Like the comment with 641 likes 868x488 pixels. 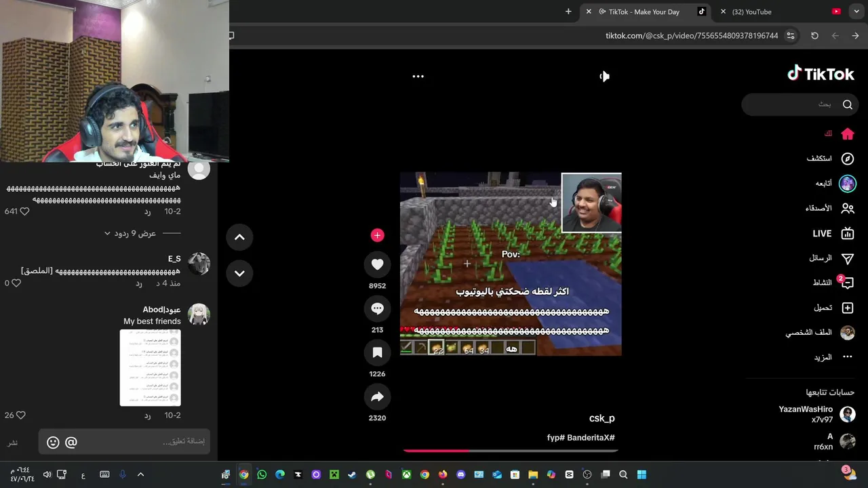(24, 211)
